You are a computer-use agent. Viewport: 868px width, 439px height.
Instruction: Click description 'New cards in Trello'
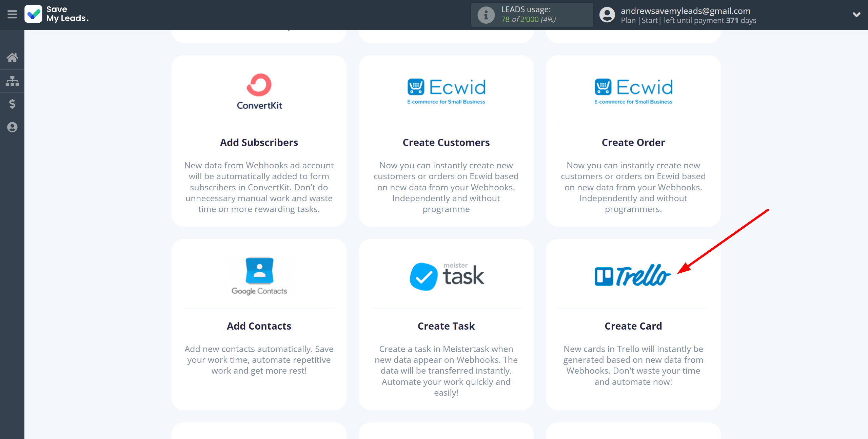(x=633, y=365)
